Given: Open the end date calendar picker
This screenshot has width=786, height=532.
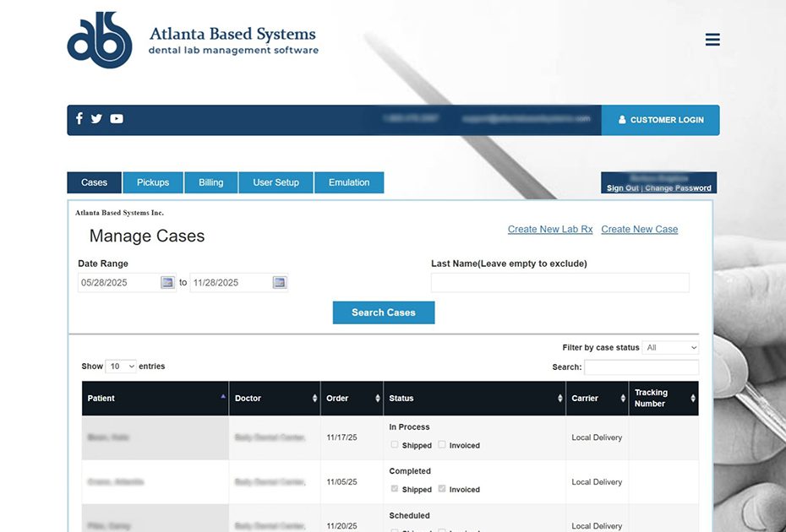Looking at the screenshot, I should tap(280, 283).
